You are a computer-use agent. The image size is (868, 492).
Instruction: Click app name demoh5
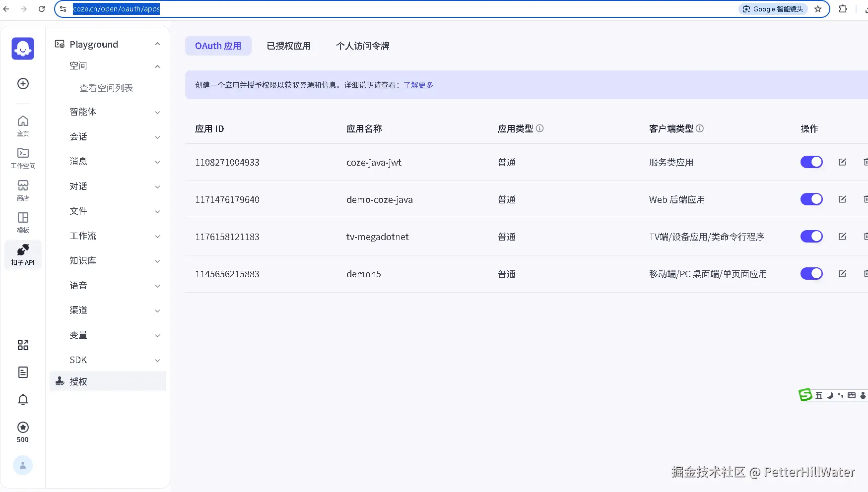[x=364, y=274]
